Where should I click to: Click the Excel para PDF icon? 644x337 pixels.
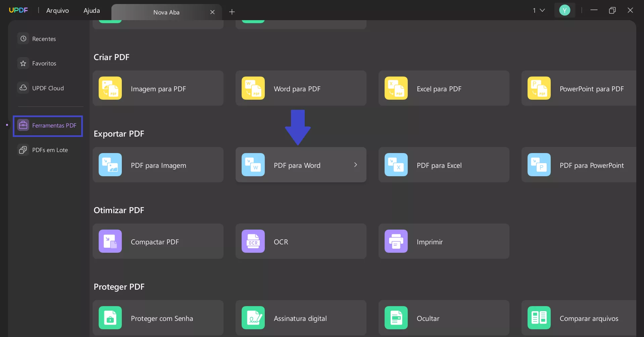pos(396,88)
